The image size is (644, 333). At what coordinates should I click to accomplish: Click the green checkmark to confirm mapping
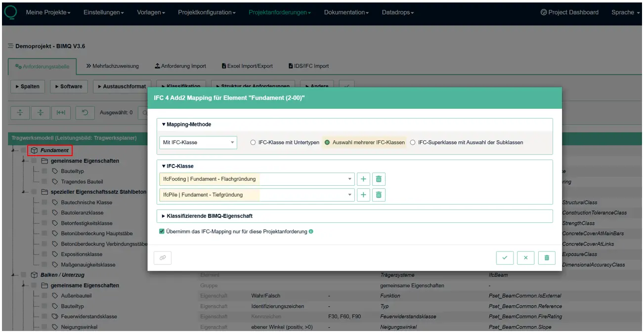tap(505, 258)
